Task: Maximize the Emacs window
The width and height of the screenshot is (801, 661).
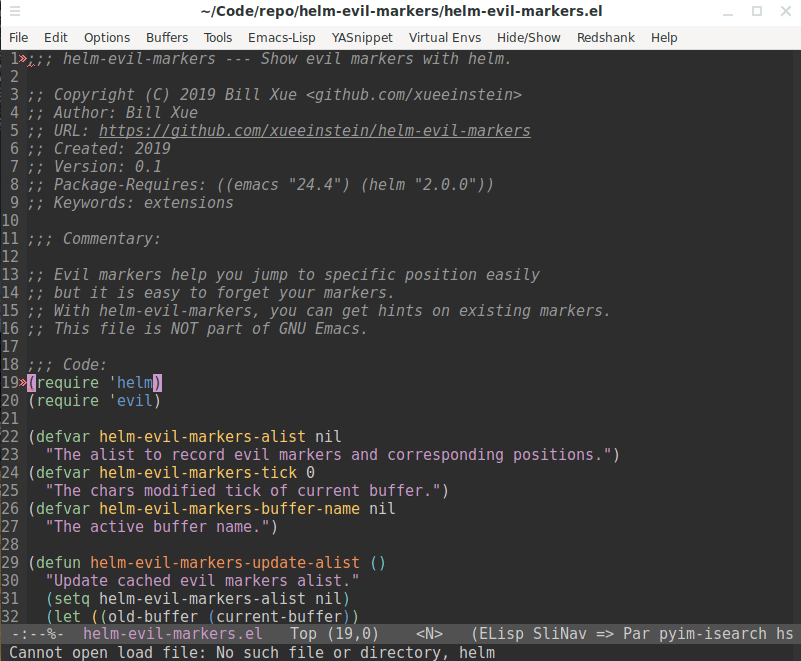Action: pos(757,11)
